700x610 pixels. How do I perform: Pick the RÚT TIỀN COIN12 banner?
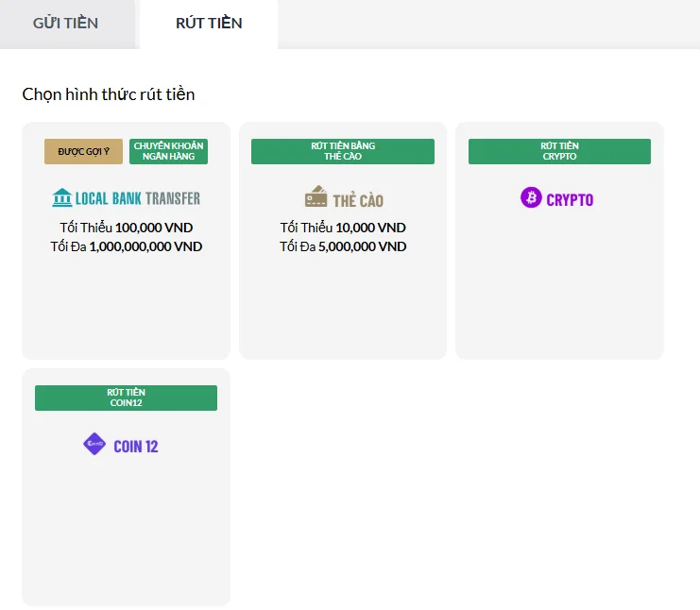126,398
